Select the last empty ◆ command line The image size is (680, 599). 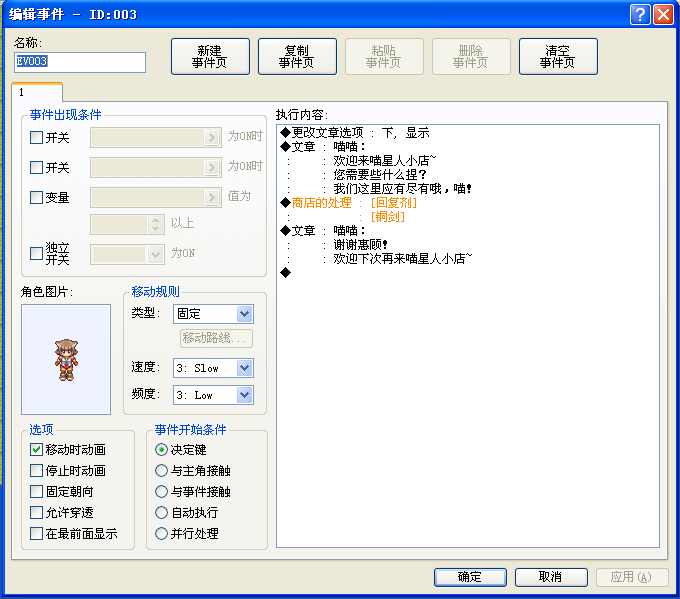click(x=468, y=272)
